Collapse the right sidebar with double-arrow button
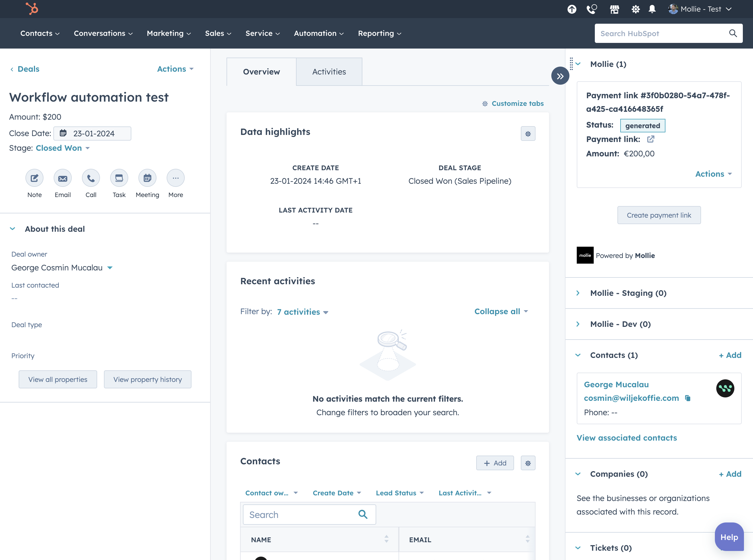Screen dimensions: 753x560 point(560,76)
